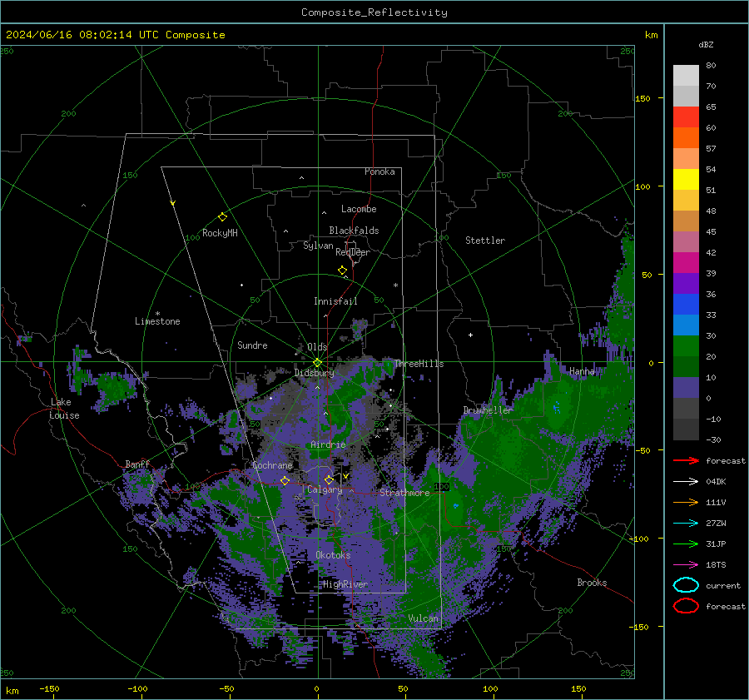Click the cyan 'current' ellipse legend icon
Image resolution: width=749 pixels, height=700 pixels.
pos(686,585)
